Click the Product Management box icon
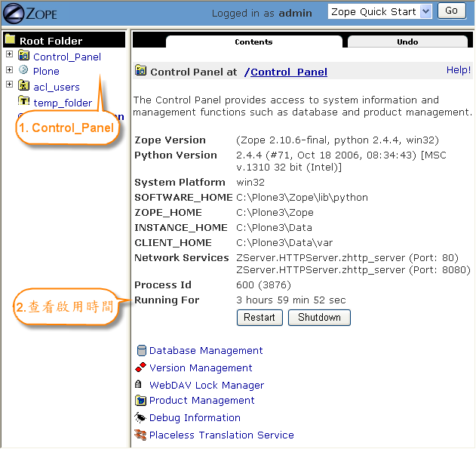 pos(140,401)
